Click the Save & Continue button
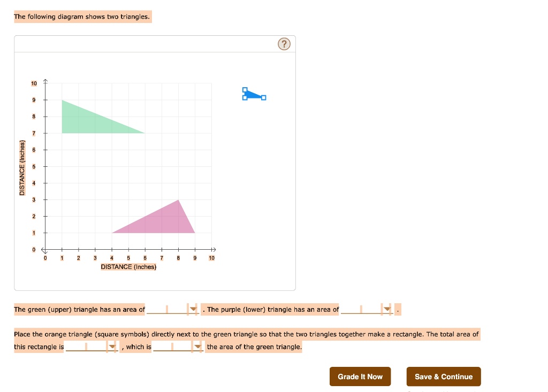548x392 pixels. coord(444,376)
